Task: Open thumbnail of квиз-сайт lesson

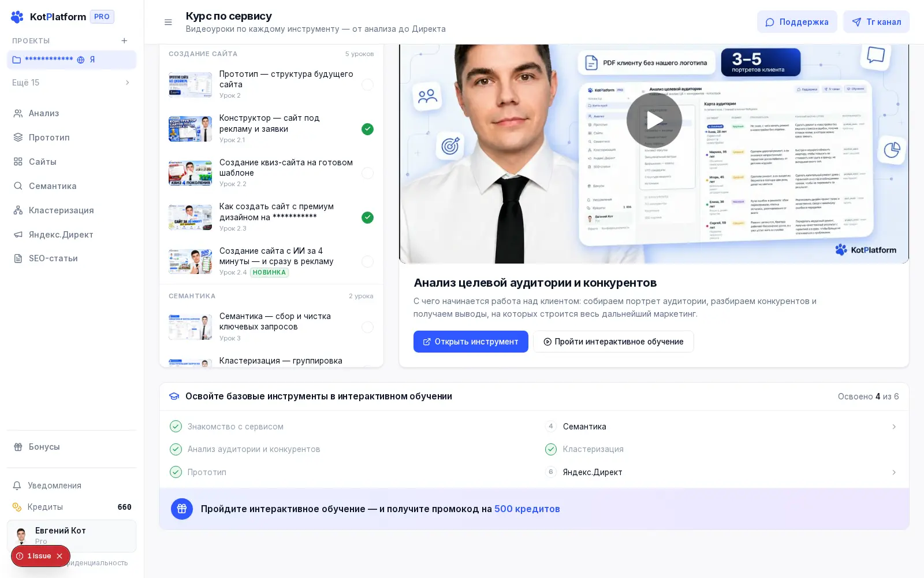Action: (190, 173)
